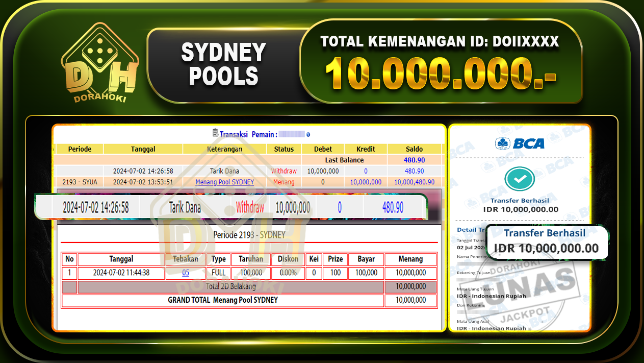Select the Menang status entry
This screenshot has height=363, width=644.
pos(284,182)
